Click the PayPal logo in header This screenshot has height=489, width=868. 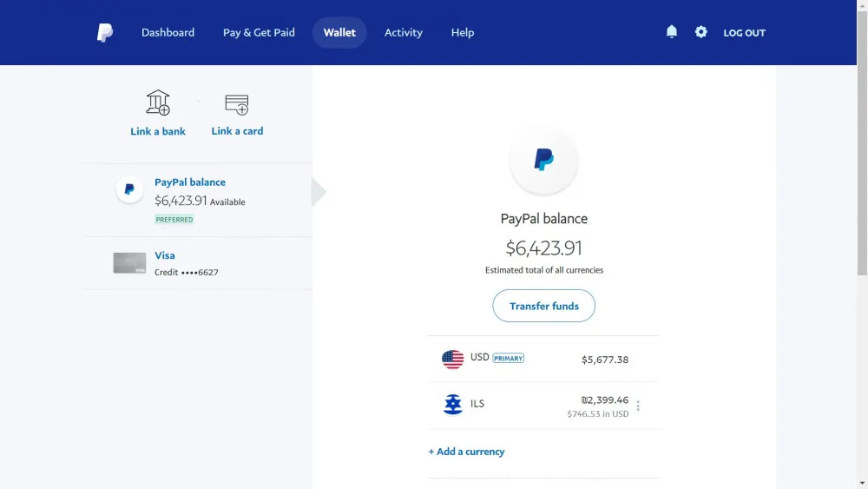[105, 33]
